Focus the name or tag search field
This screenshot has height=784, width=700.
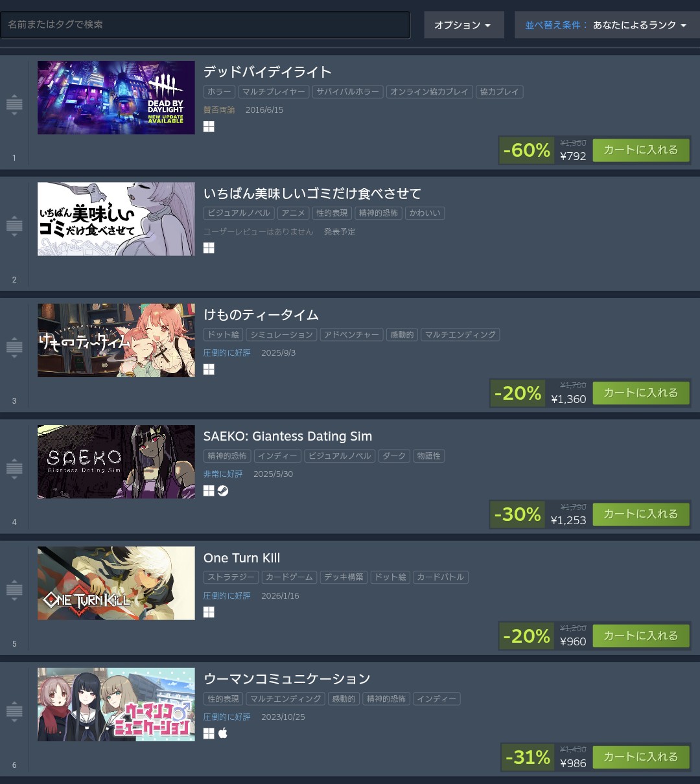pos(205,25)
